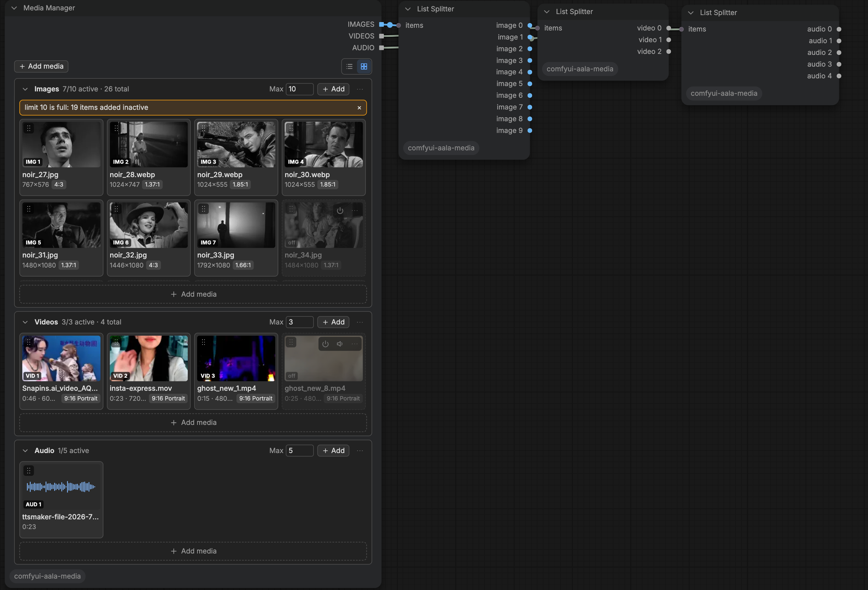868x590 pixels.
Task: Click audio 2 output port
Action: [839, 53]
